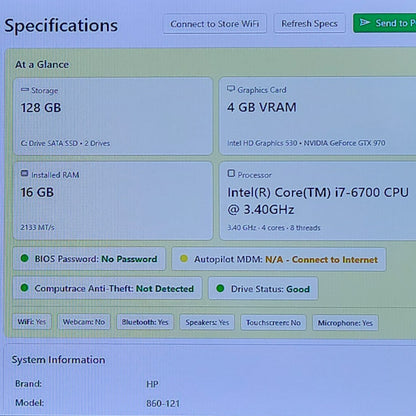416x416 pixels.
Task: Click the Connect to Store WiFi button
Action: pyautogui.click(x=215, y=24)
